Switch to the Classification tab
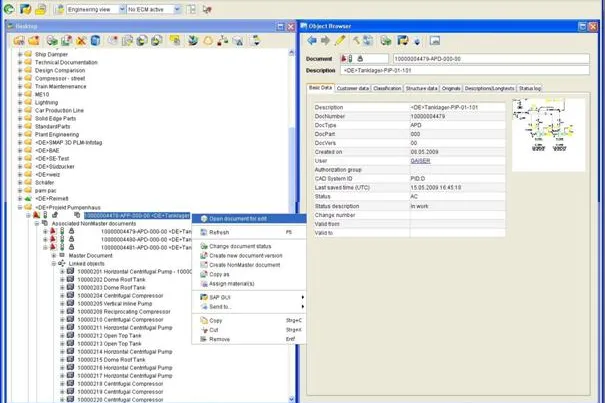The width and height of the screenshot is (605, 403). 387,88
